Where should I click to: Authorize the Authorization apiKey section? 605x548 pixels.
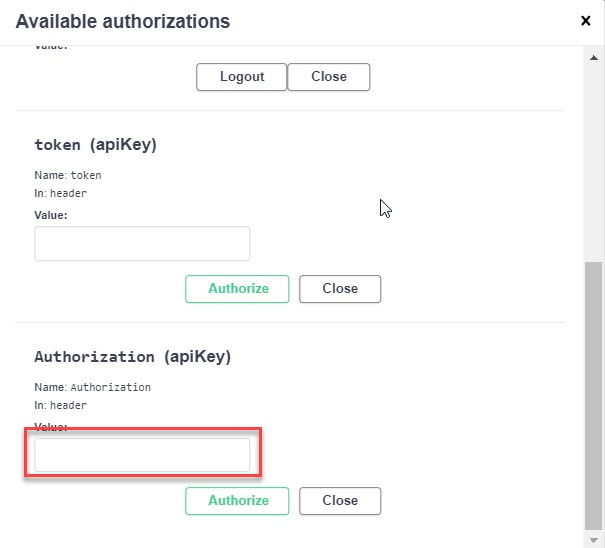click(237, 501)
